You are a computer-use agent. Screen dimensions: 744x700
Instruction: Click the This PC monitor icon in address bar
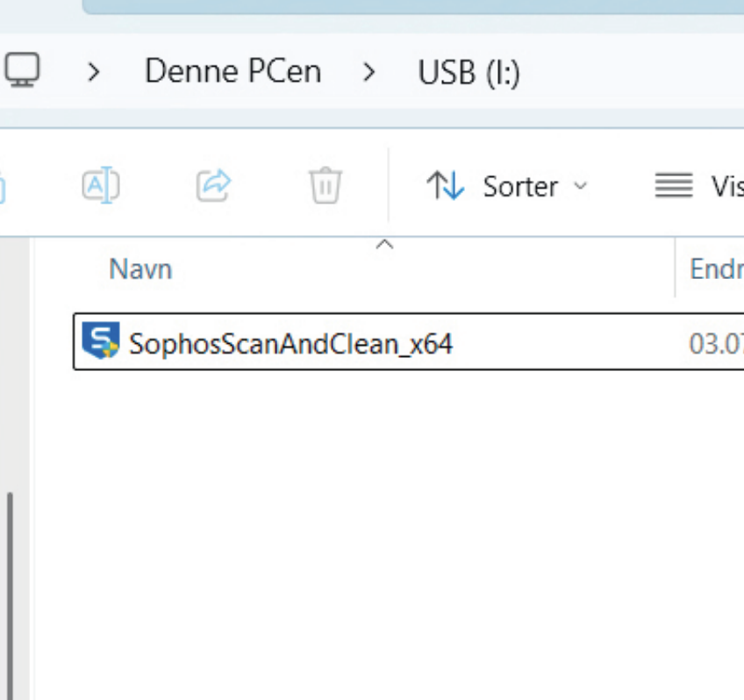pyautogui.click(x=22, y=70)
